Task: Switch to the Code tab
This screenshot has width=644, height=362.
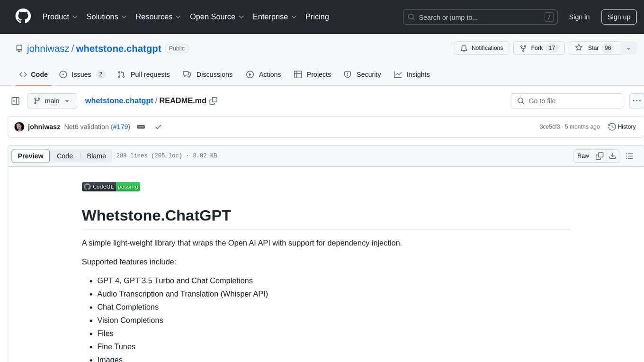Action: (34, 74)
